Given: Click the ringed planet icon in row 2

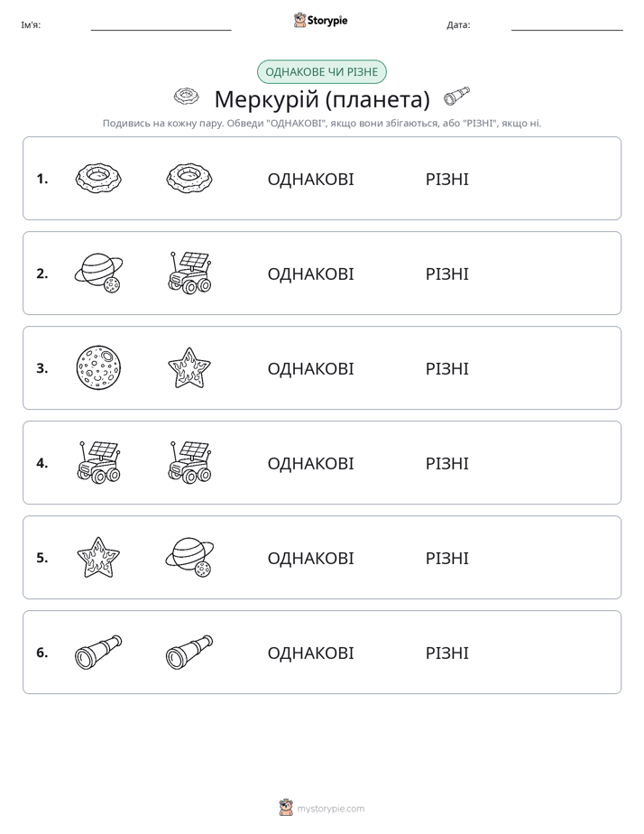Looking at the screenshot, I should 98,273.
